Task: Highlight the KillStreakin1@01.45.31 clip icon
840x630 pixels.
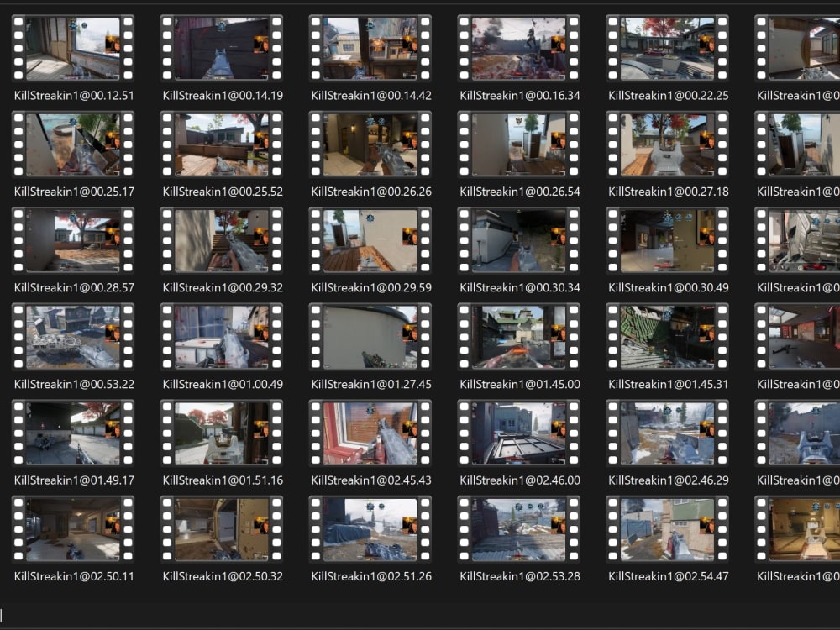Action: click(668, 337)
